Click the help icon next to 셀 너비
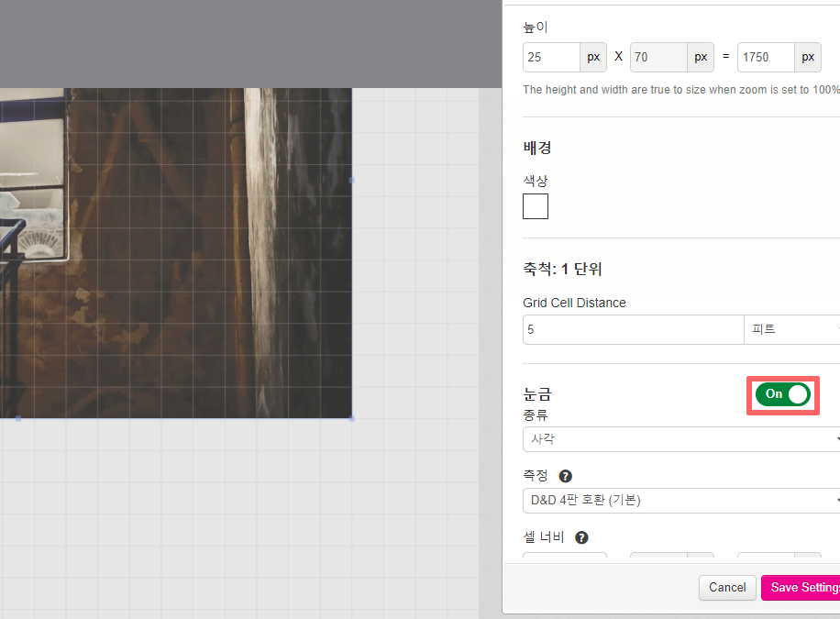 (x=581, y=537)
